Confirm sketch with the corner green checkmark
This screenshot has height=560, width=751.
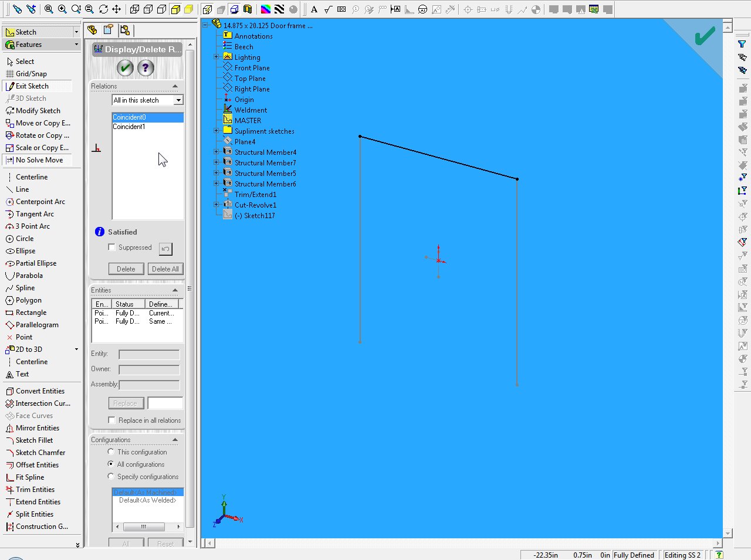(x=704, y=36)
